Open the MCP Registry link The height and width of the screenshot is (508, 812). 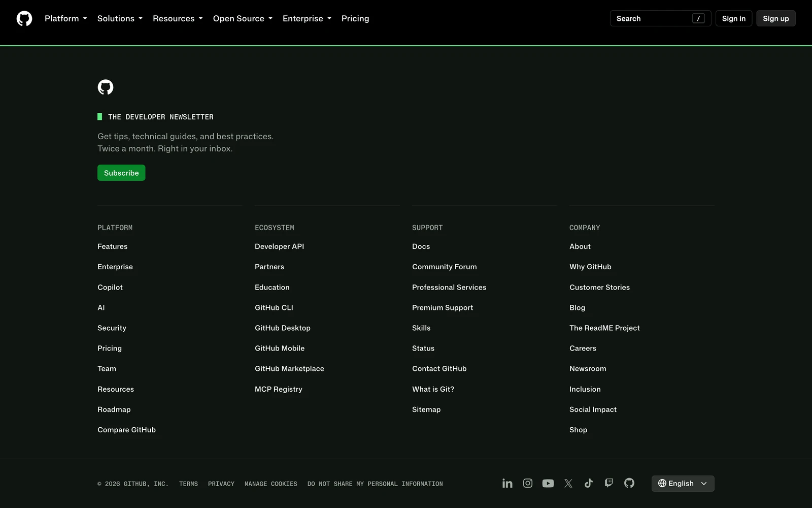pyautogui.click(x=279, y=389)
